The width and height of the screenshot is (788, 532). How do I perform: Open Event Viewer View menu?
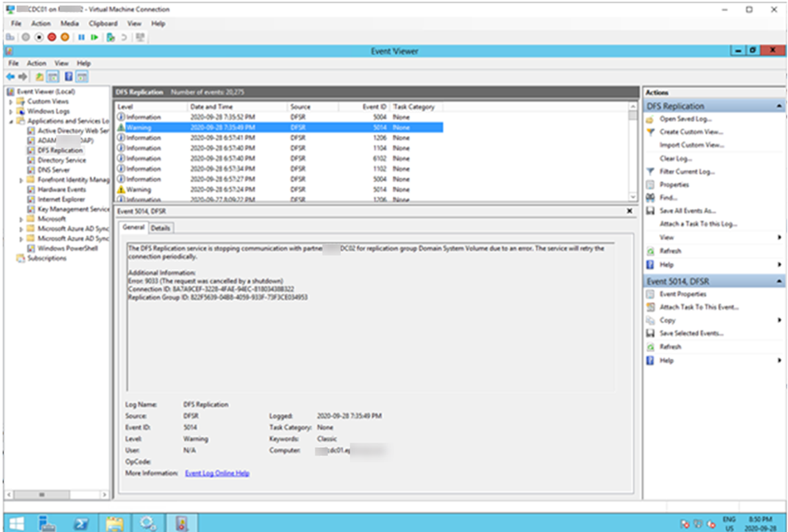tap(61, 63)
